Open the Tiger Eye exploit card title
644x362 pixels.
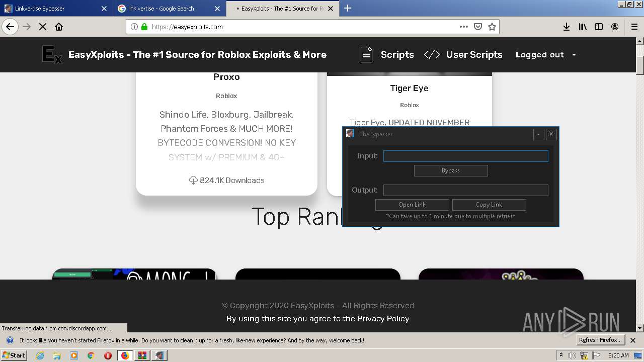pyautogui.click(x=410, y=88)
